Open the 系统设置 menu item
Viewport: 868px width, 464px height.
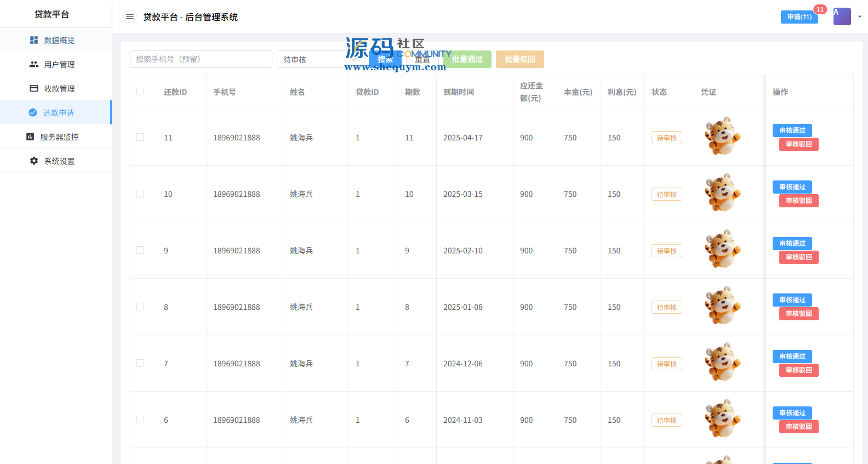[59, 161]
